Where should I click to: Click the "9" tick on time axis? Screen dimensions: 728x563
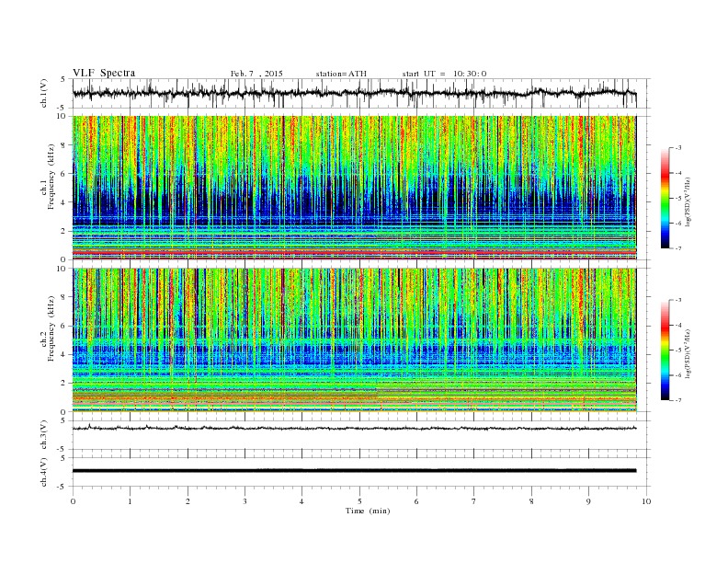click(588, 501)
